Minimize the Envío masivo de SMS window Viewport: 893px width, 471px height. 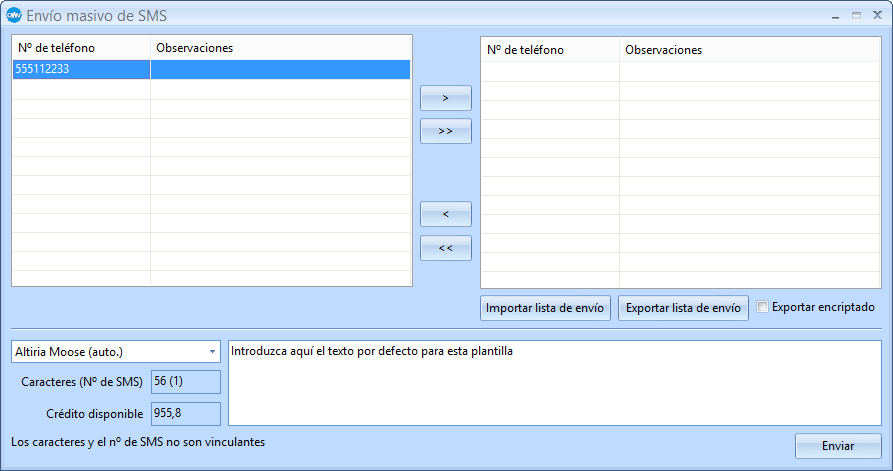835,15
